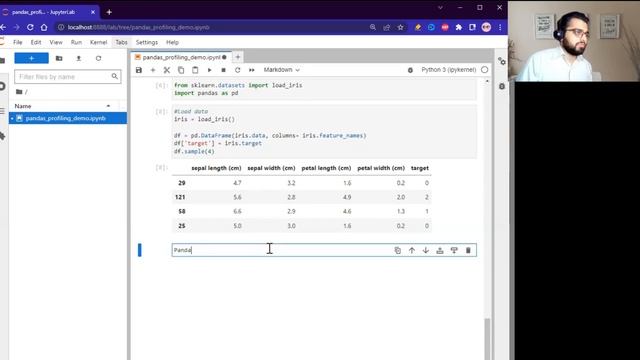
Task: Paste cells from the clipboard in the toolbar
Action: [195, 70]
